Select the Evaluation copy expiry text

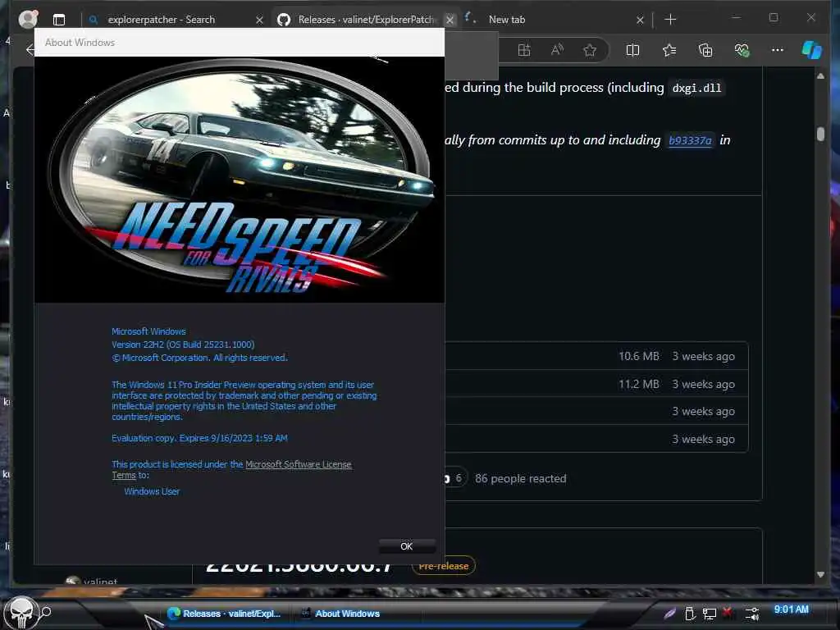click(199, 438)
